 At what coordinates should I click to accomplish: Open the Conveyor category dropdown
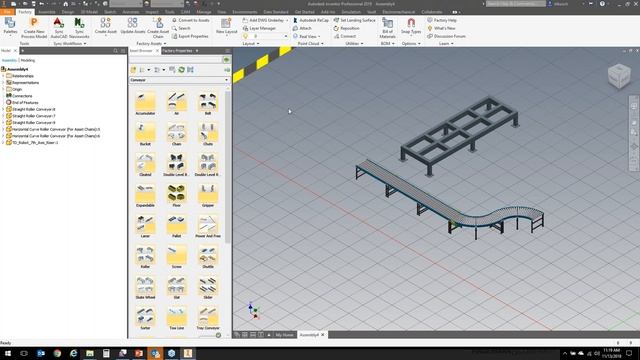coord(180,80)
